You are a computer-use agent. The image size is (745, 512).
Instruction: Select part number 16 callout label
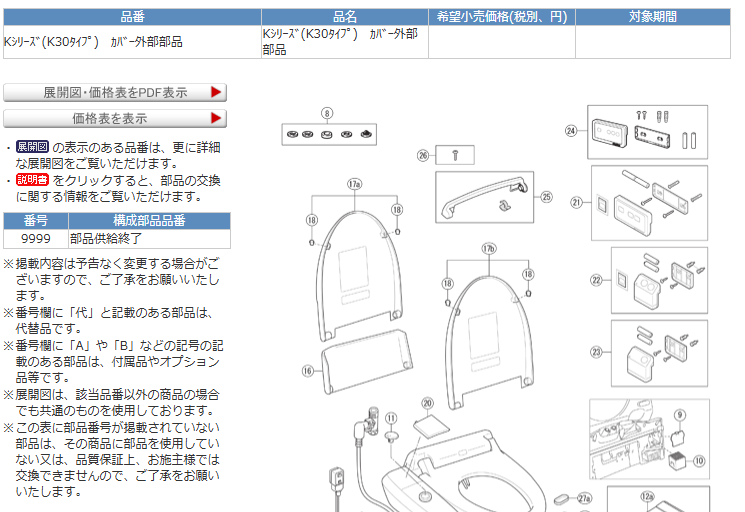point(308,370)
